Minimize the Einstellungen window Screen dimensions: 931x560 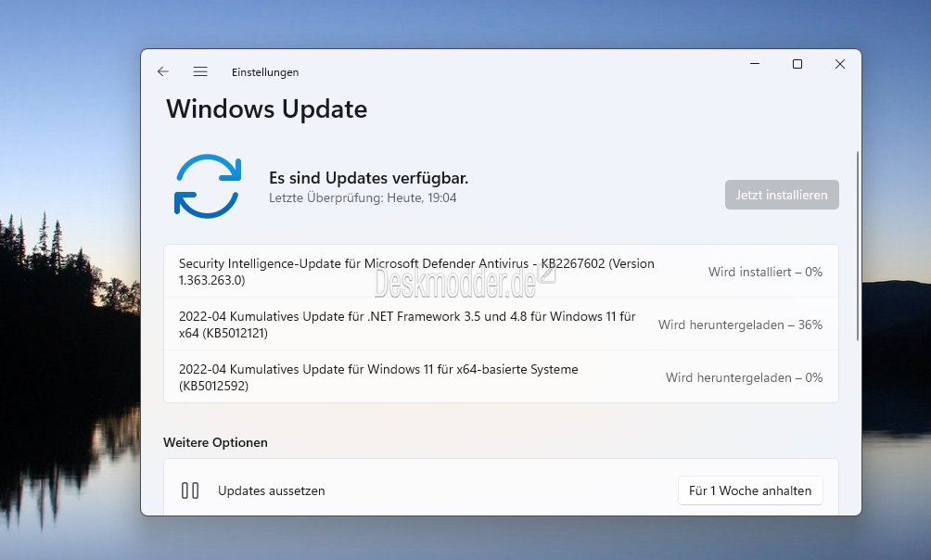[x=755, y=64]
